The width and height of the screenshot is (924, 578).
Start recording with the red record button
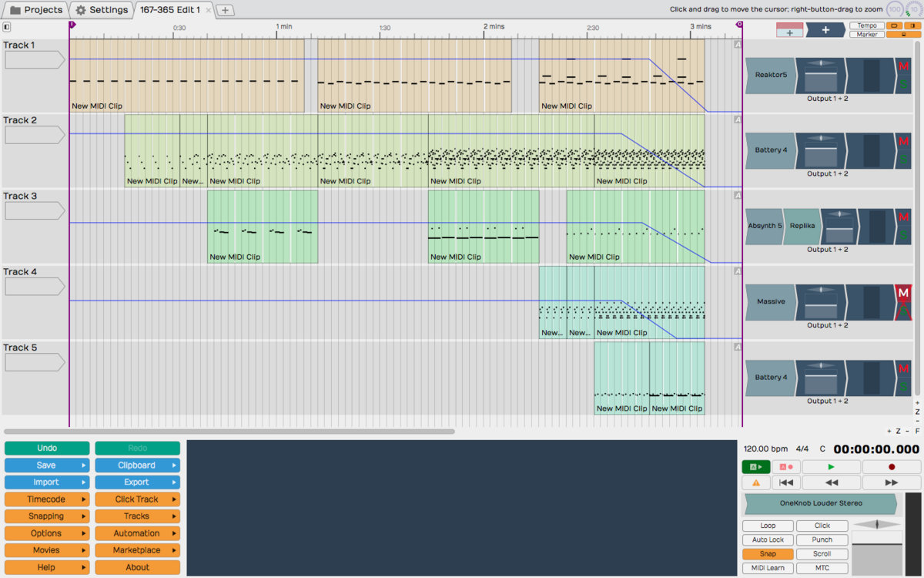(892, 467)
